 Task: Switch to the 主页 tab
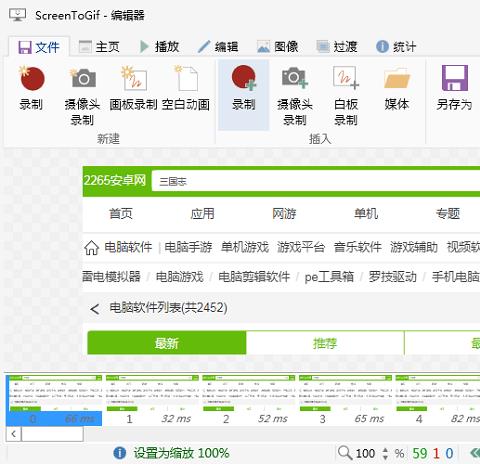click(x=99, y=47)
